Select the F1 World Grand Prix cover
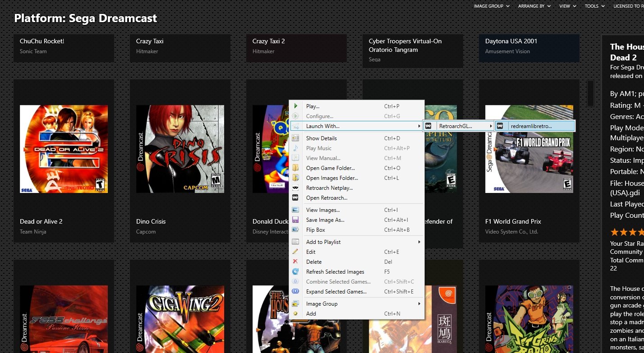This screenshot has height=353, width=644. pyautogui.click(x=529, y=149)
